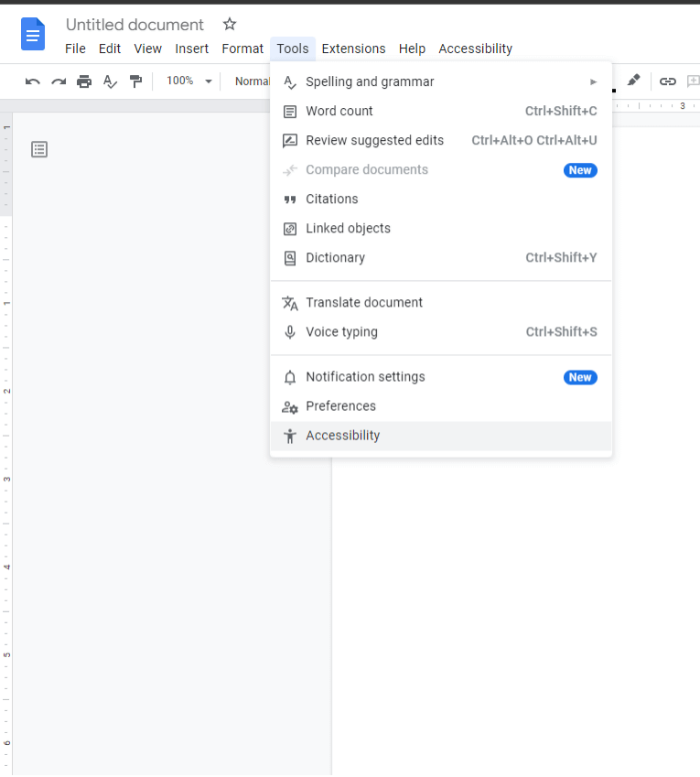Click the Ctrl+Shift+C shortcut text
Viewport: 700px width, 777px height.
(x=561, y=111)
